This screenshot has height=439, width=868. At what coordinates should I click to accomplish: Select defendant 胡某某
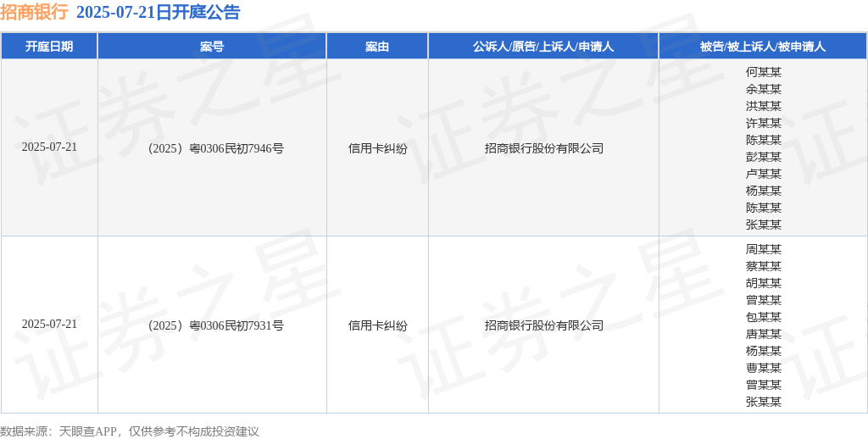pos(764,283)
